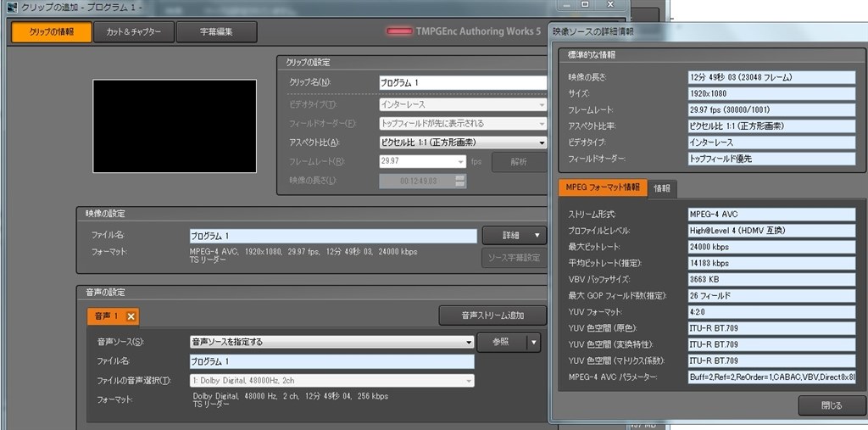Open the アスペクト比 dropdown

(x=464, y=142)
